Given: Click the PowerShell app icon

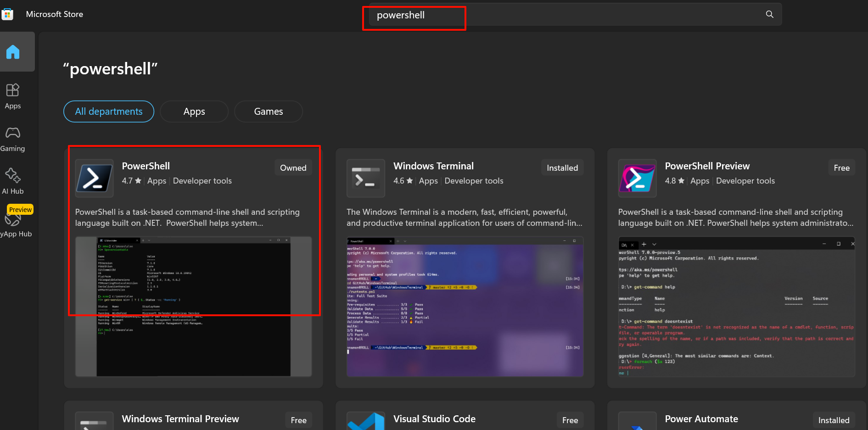Looking at the screenshot, I should 94,178.
